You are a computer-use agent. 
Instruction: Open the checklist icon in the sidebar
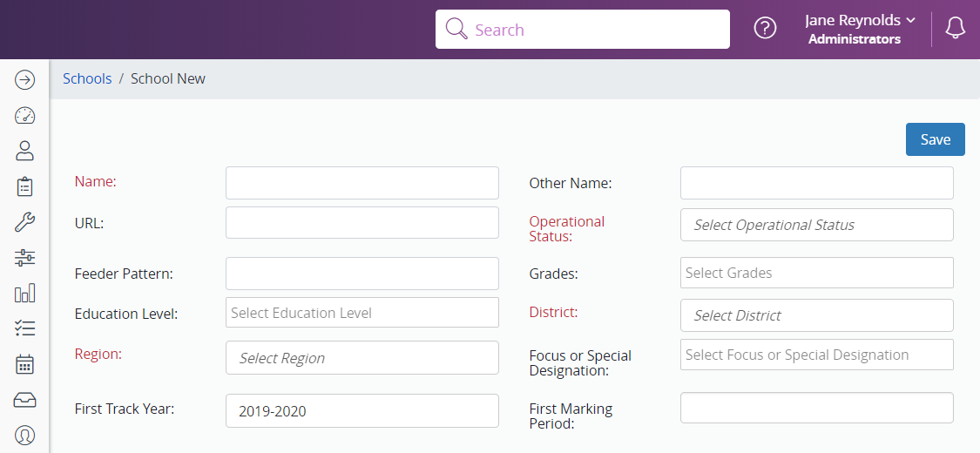click(x=24, y=328)
